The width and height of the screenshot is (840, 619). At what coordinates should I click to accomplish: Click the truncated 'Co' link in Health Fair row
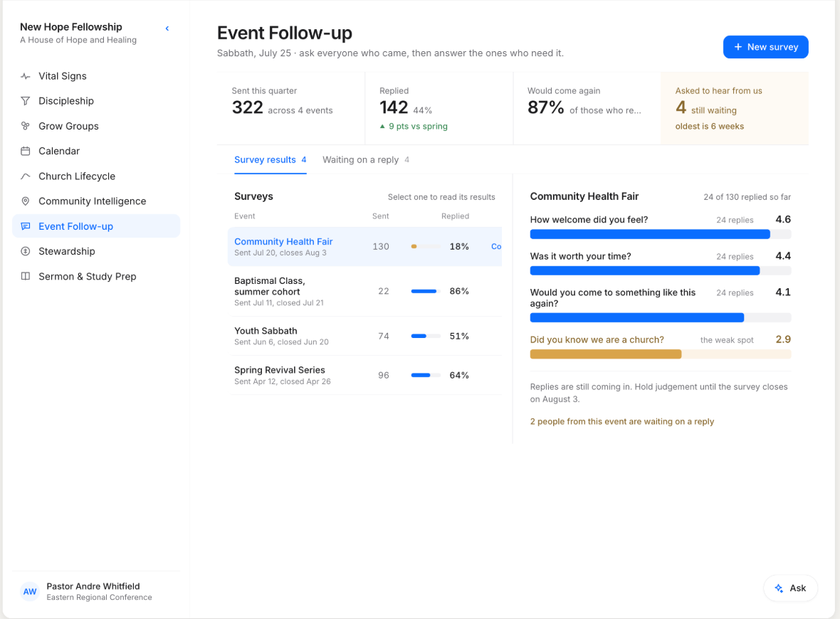[496, 247]
